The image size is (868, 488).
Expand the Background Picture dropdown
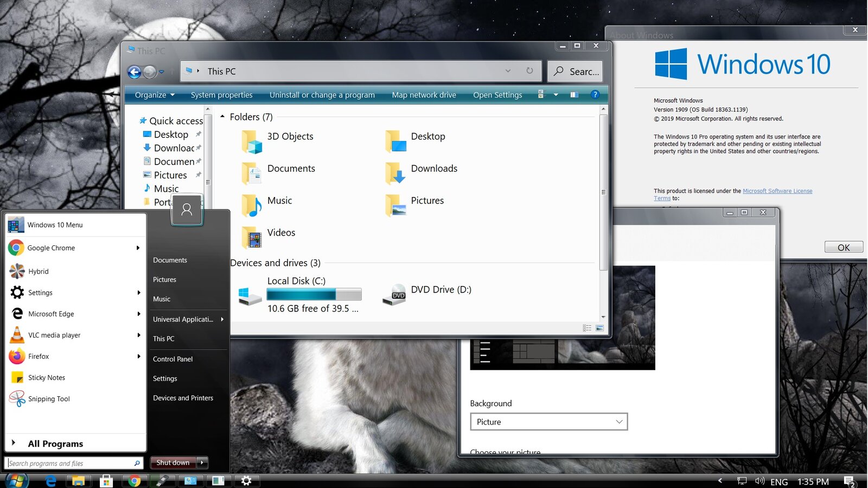(x=548, y=422)
